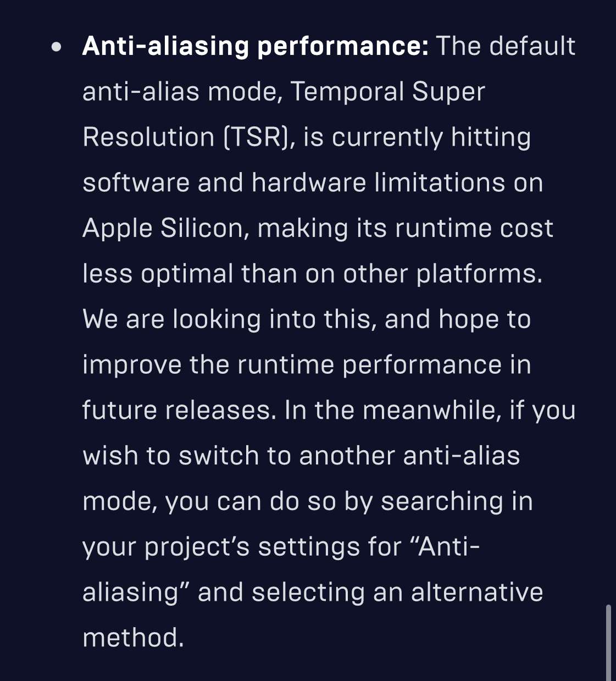Click the bold "Anti-aliasing performance:" heading
The width and height of the screenshot is (616, 681).
[x=254, y=46]
